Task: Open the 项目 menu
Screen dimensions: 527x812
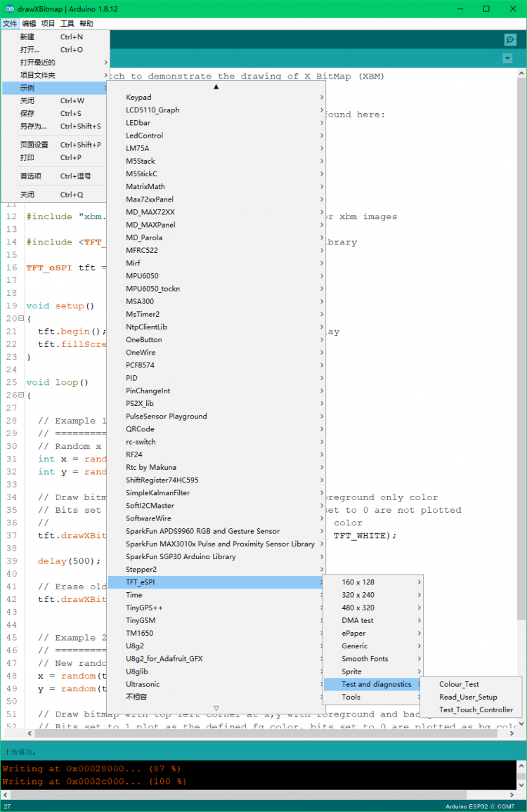Action: 48,23
